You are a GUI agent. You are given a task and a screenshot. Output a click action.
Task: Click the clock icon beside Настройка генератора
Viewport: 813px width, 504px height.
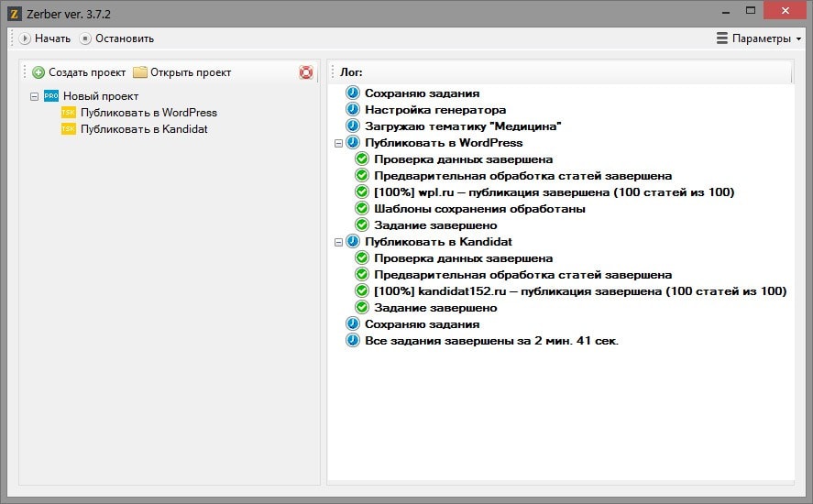tap(353, 110)
